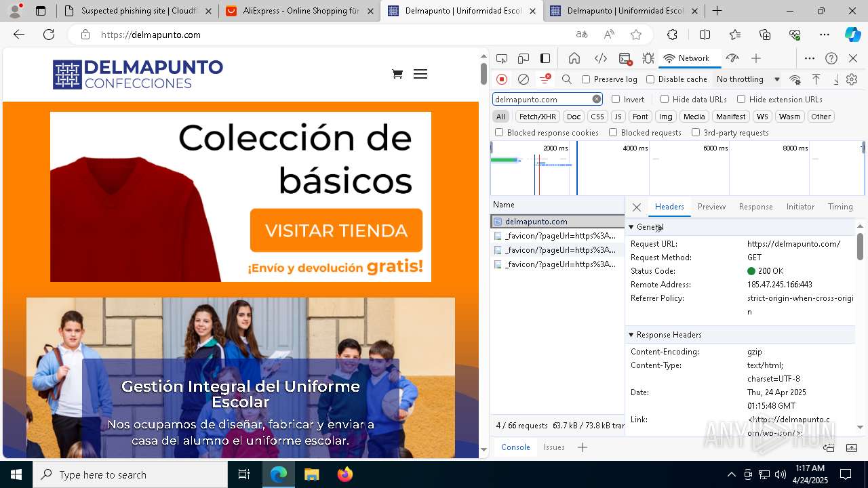Export HAR file with download arrow

(836, 79)
